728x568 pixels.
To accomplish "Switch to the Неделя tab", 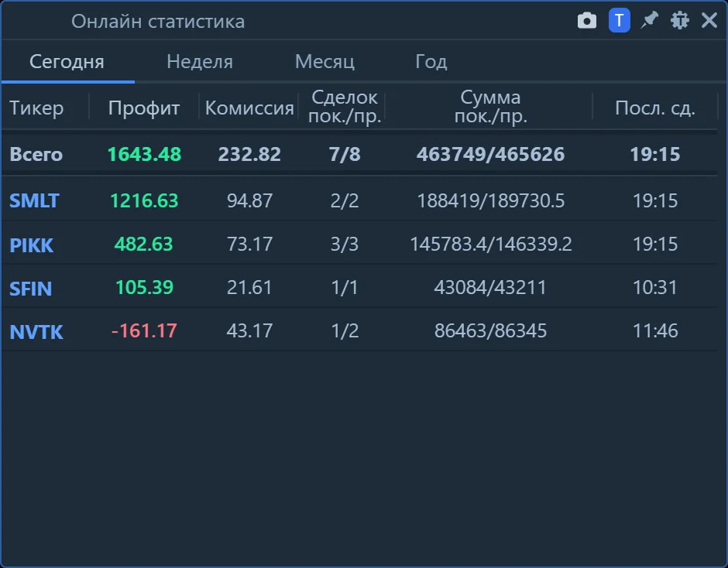I will [x=200, y=62].
